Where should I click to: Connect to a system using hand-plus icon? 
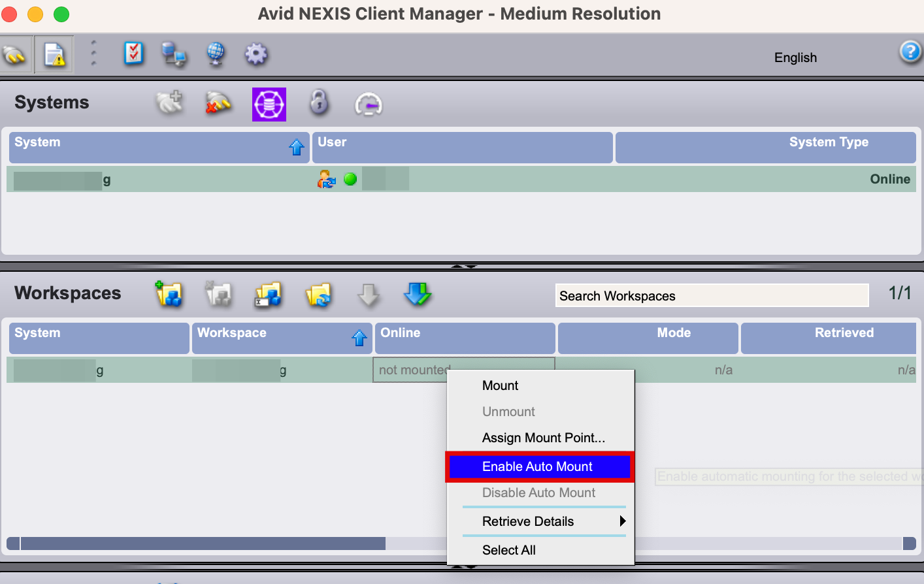point(169,103)
